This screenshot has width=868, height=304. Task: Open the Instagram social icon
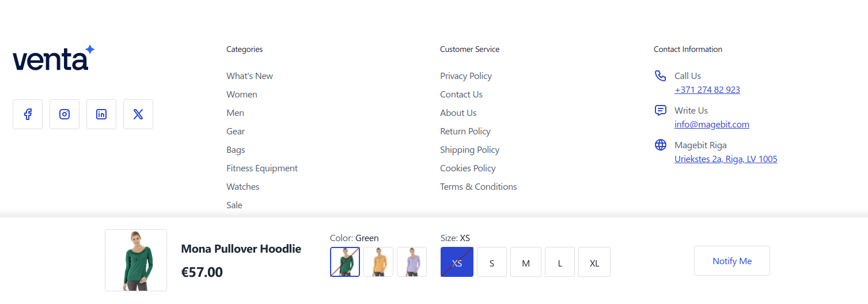65,114
